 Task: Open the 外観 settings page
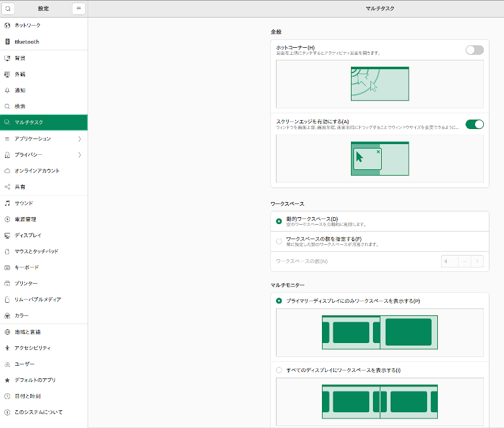(43, 74)
